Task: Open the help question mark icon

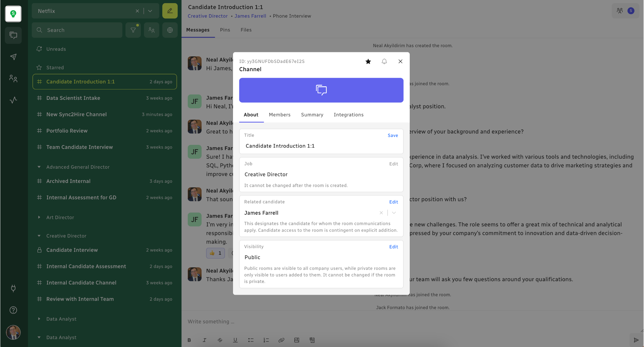Action: [x=13, y=310]
